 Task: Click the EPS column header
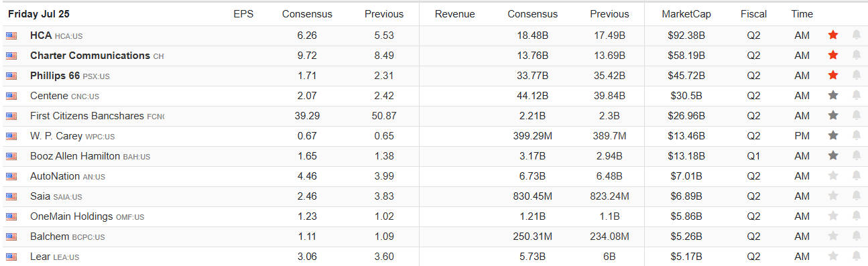pos(243,14)
